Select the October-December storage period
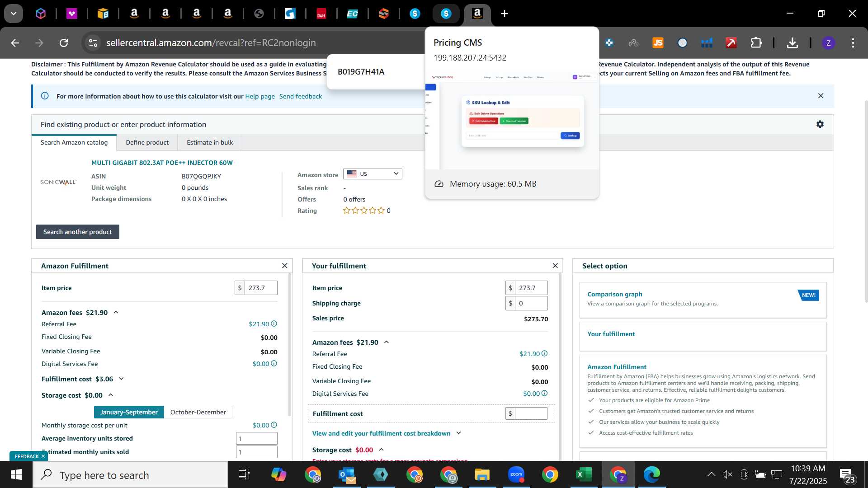 (x=198, y=412)
